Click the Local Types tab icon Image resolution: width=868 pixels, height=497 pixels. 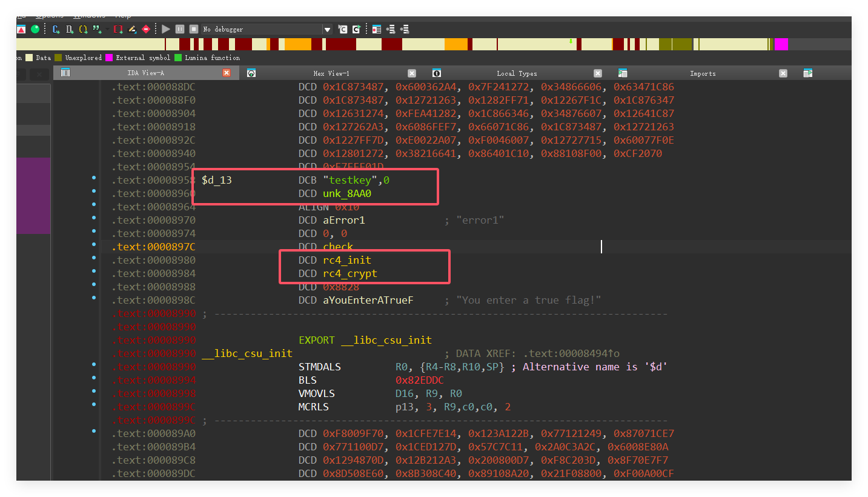coord(436,73)
